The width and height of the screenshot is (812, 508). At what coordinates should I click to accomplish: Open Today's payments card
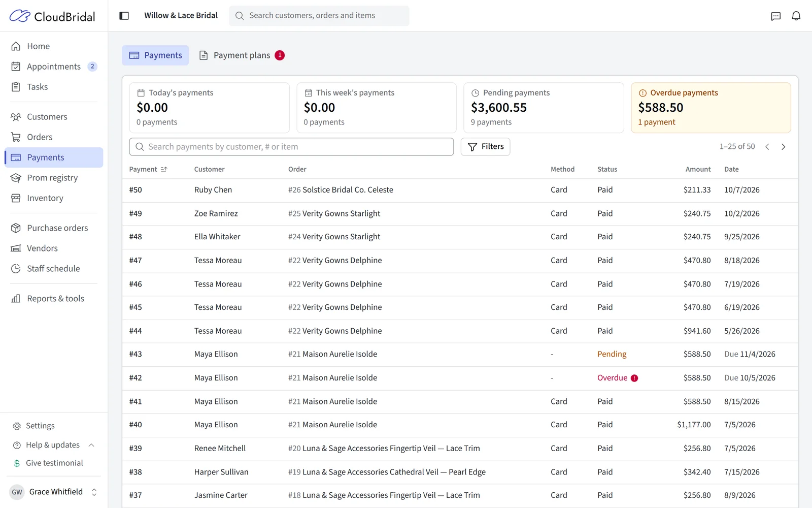pyautogui.click(x=209, y=108)
